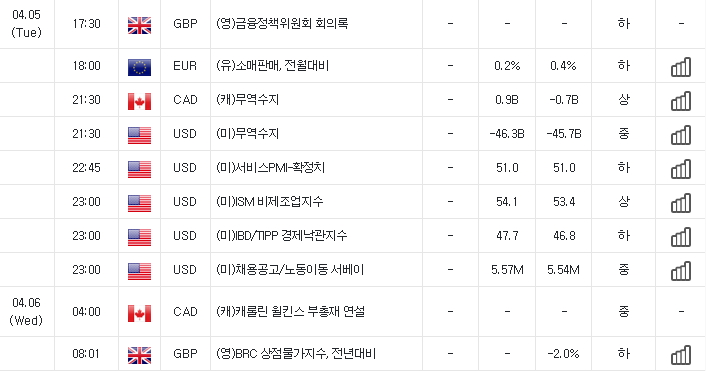Image resolution: width=706 pixels, height=371 pixels.
Task: Open chart icon for EUR retail sales row
Action: [681, 67]
